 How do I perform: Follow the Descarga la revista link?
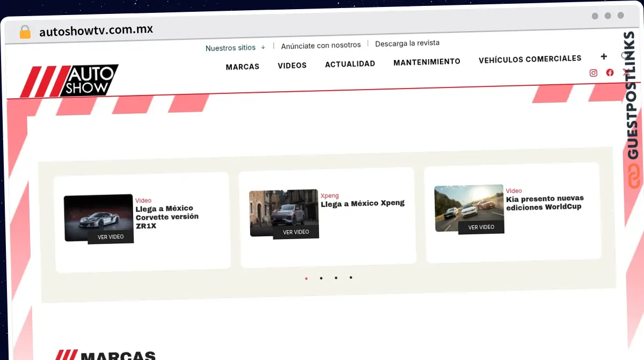(x=407, y=43)
